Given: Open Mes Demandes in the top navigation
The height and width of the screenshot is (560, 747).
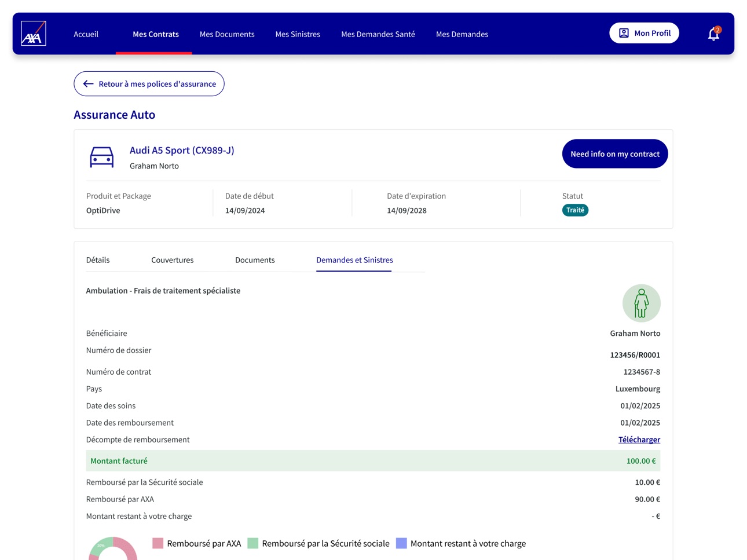Looking at the screenshot, I should (462, 34).
